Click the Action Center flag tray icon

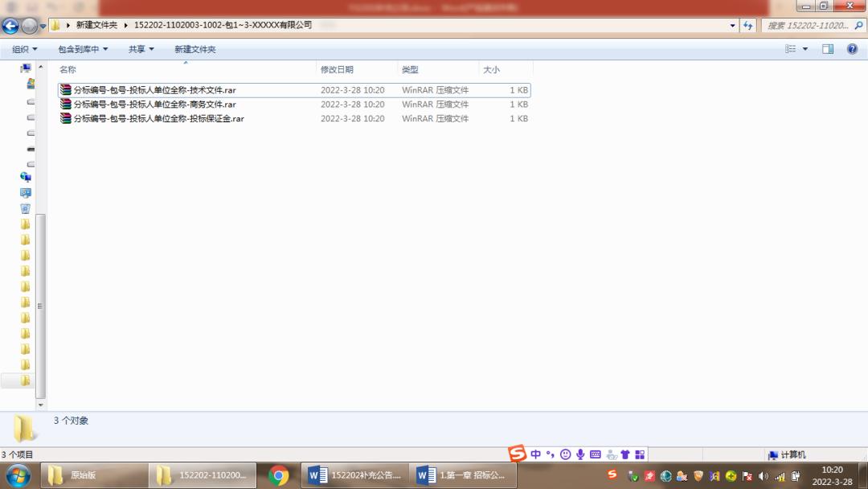click(x=747, y=476)
